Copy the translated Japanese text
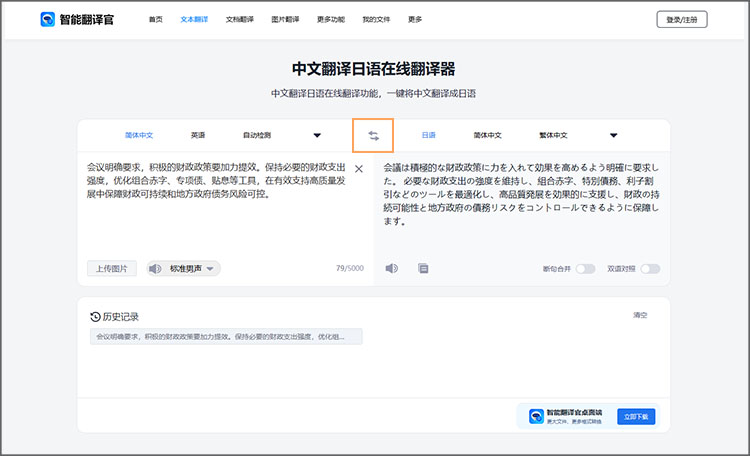This screenshot has width=750, height=456. tap(423, 268)
